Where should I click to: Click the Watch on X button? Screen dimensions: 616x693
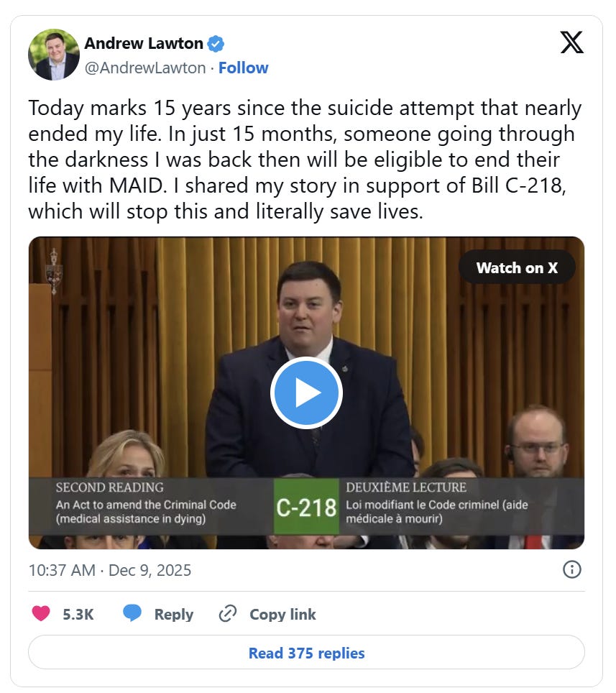click(x=517, y=268)
